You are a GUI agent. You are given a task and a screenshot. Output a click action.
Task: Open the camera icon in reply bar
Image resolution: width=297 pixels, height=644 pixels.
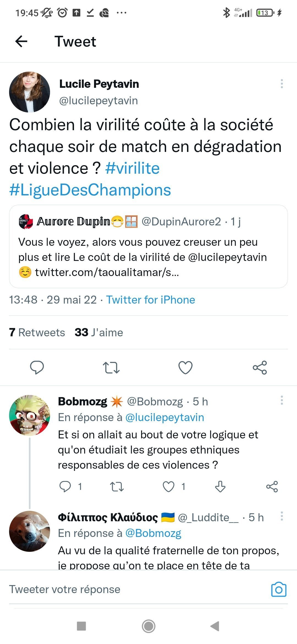point(279,589)
